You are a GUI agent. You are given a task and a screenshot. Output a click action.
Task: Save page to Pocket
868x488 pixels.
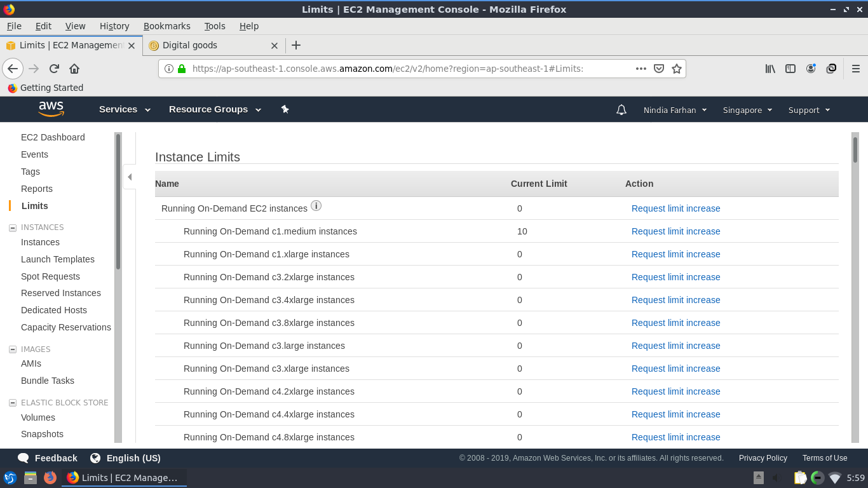(x=659, y=69)
